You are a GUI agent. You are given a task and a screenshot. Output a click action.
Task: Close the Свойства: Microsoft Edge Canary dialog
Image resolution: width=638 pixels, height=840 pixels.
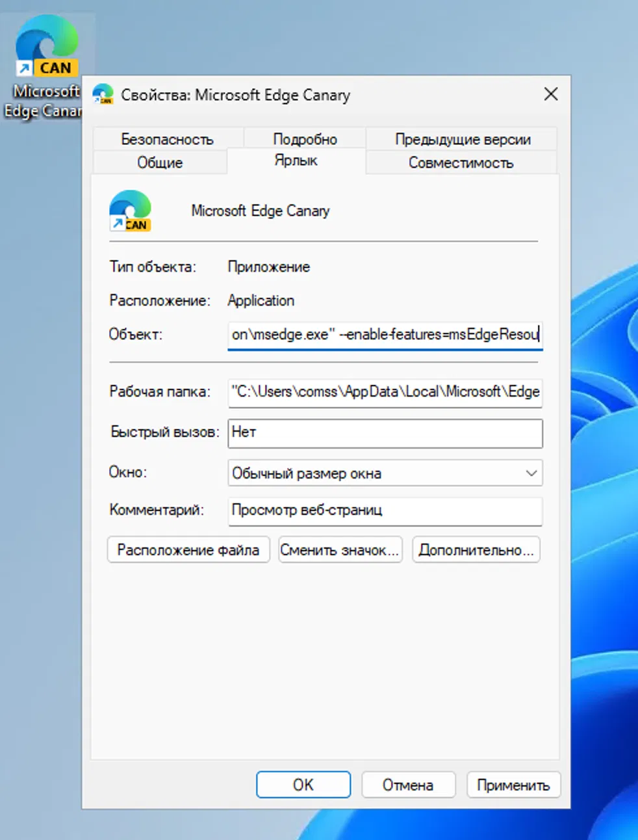(x=551, y=94)
